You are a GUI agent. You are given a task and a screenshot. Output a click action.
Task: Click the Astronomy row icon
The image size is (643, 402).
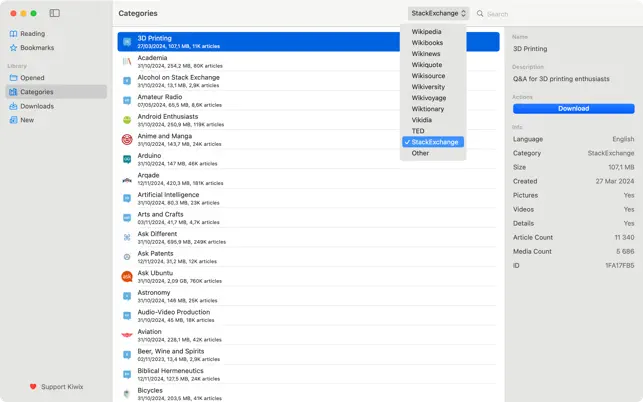coord(127,296)
